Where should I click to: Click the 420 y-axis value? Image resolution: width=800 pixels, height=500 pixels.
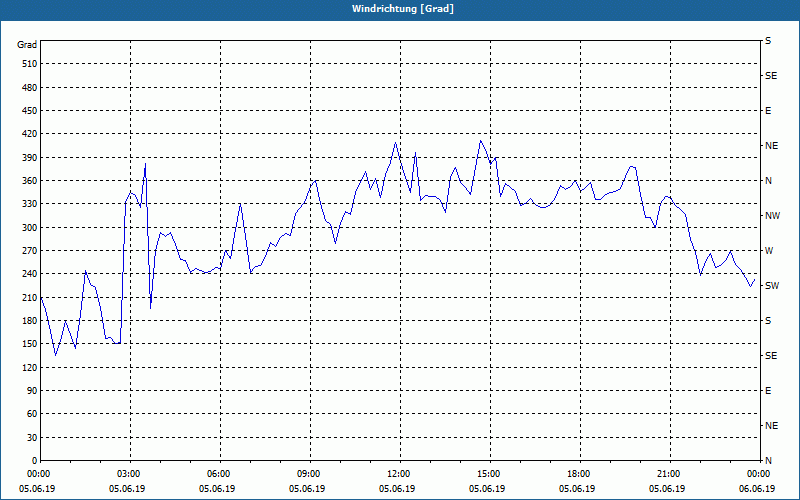[x=30, y=134]
